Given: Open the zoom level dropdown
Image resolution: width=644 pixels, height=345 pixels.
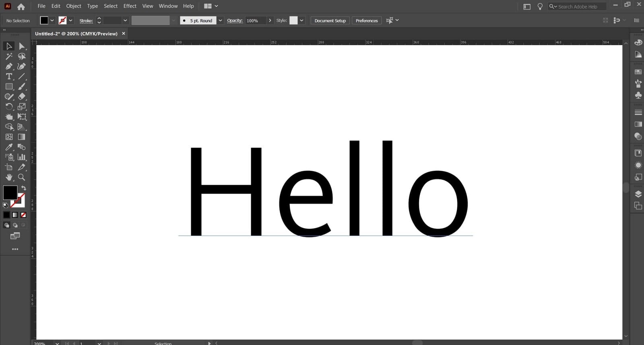Looking at the screenshot, I should (57, 343).
